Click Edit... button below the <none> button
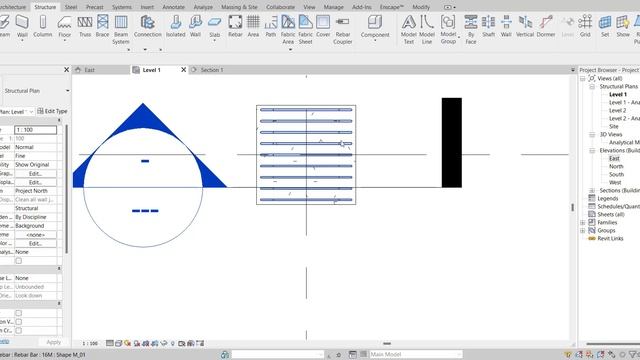 click(36, 244)
